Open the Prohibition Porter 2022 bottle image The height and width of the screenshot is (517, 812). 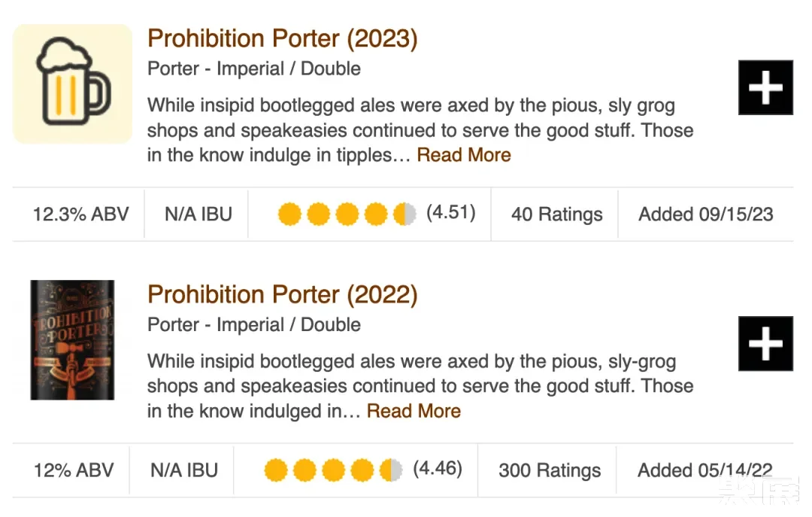click(x=72, y=339)
